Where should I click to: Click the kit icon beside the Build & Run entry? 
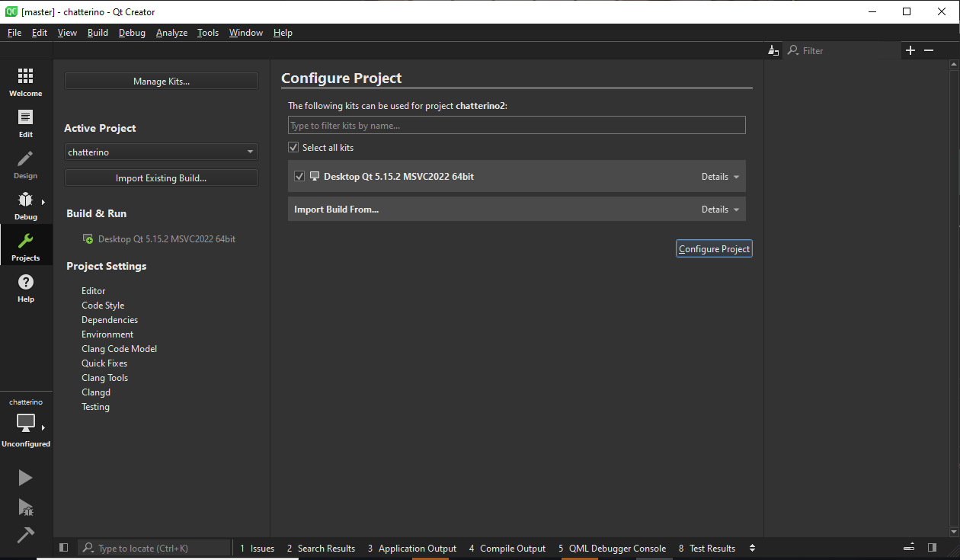pyautogui.click(x=88, y=239)
